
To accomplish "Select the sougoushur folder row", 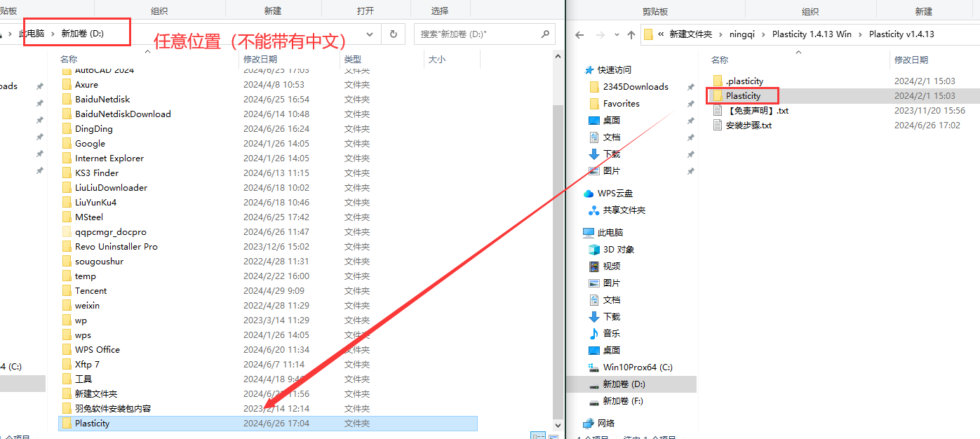I will (x=268, y=262).
